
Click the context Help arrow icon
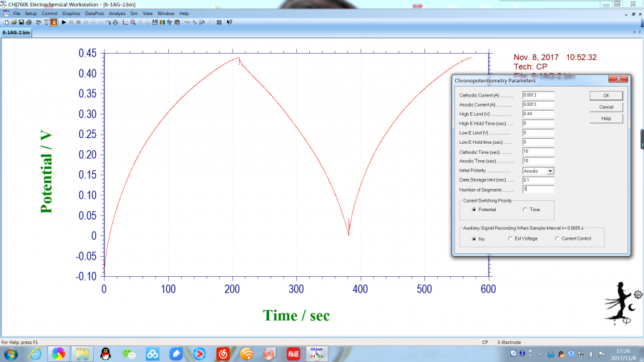(229, 22)
